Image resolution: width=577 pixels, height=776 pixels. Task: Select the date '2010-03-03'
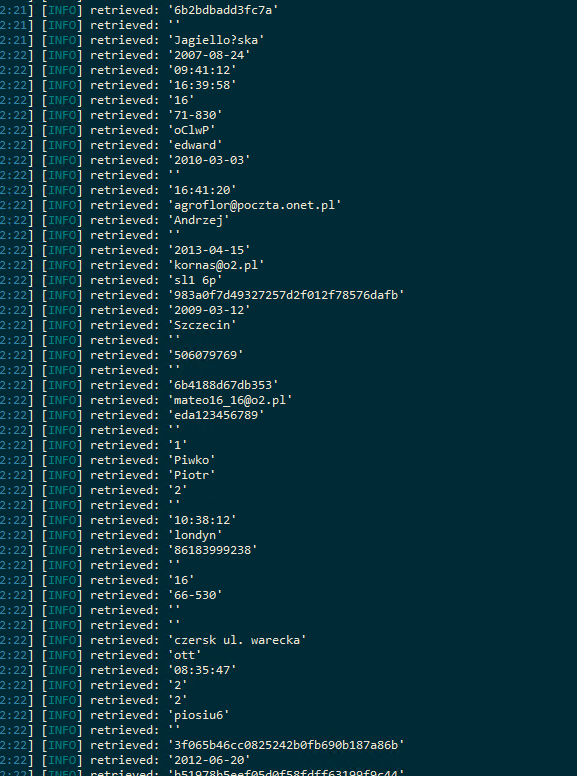[x=209, y=160]
